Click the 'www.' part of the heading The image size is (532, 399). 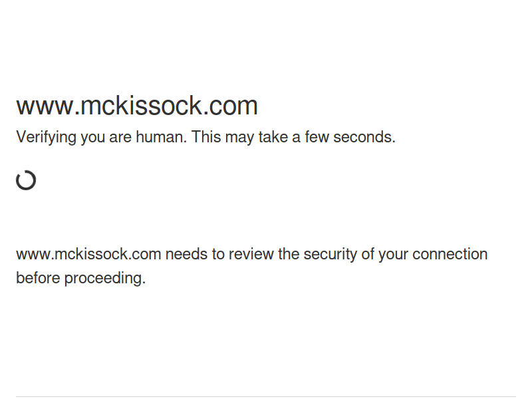48,106
